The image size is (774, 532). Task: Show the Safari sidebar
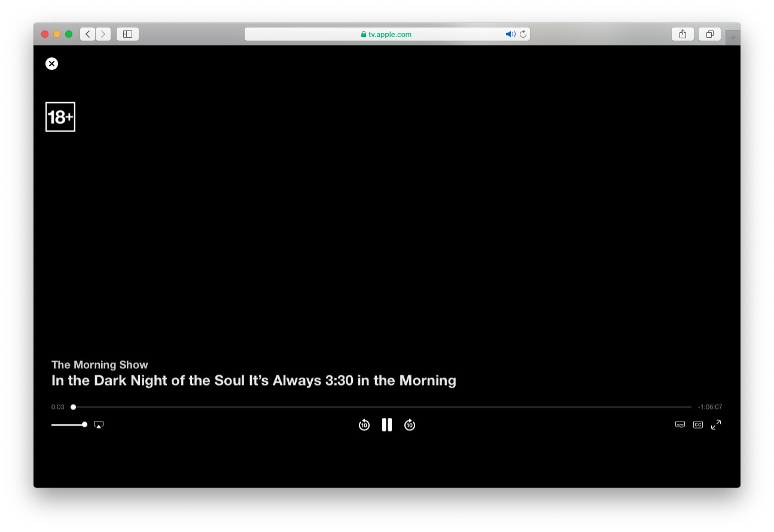point(127,34)
